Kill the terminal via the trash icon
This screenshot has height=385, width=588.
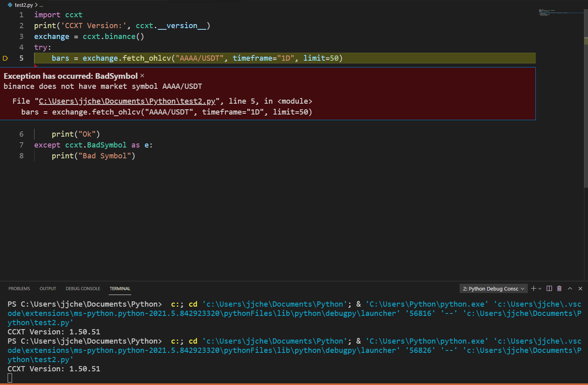pyautogui.click(x=559, y=288)
